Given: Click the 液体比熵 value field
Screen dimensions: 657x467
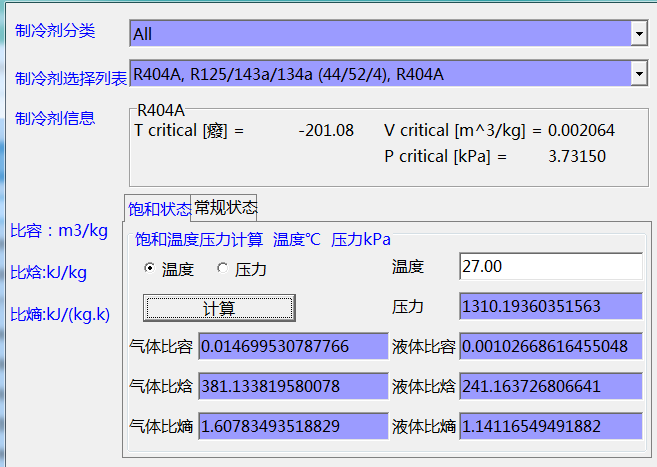Looking at the screenshot, I should pyautogui.click(x=550, y=426).
